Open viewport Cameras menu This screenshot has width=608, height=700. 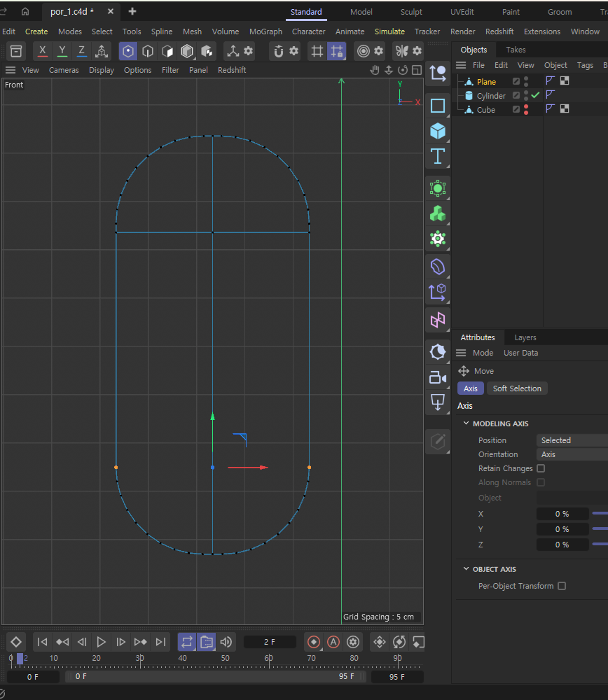[x=64, y=70]
